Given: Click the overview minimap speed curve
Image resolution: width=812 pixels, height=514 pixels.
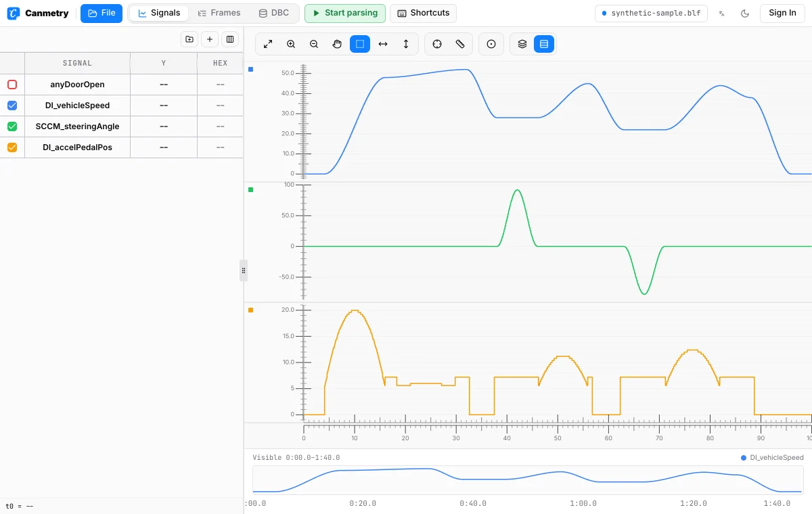Looking at the screenshot, I should pos(528,480).
